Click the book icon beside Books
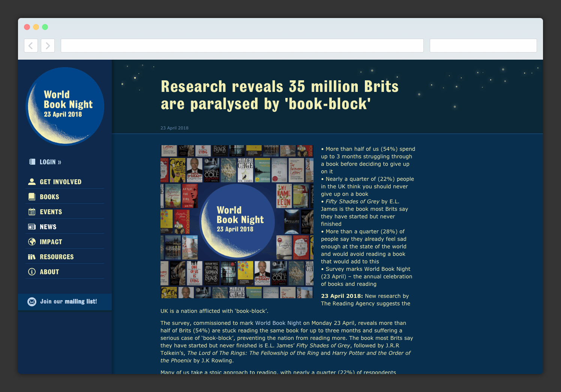Viewport: 561px width, 392px height. click(x=32, y=197)
